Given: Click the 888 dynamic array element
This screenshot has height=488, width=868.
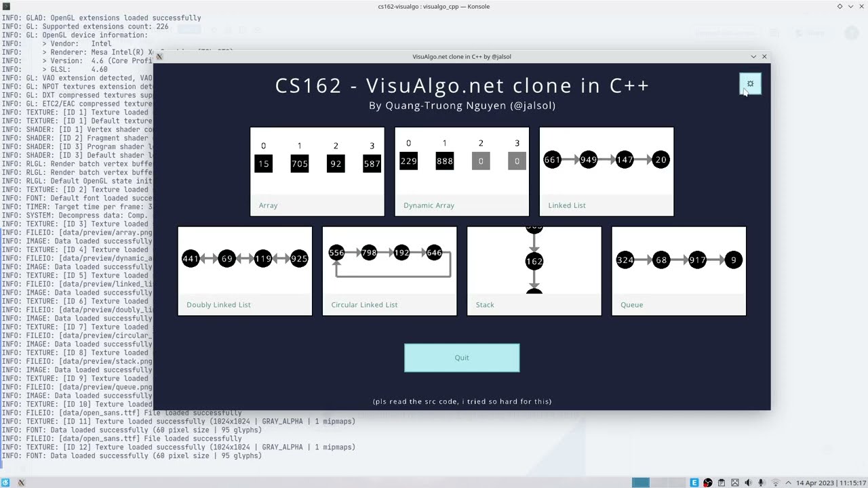Looking at the screenshot, I should (x=445, y=161).
